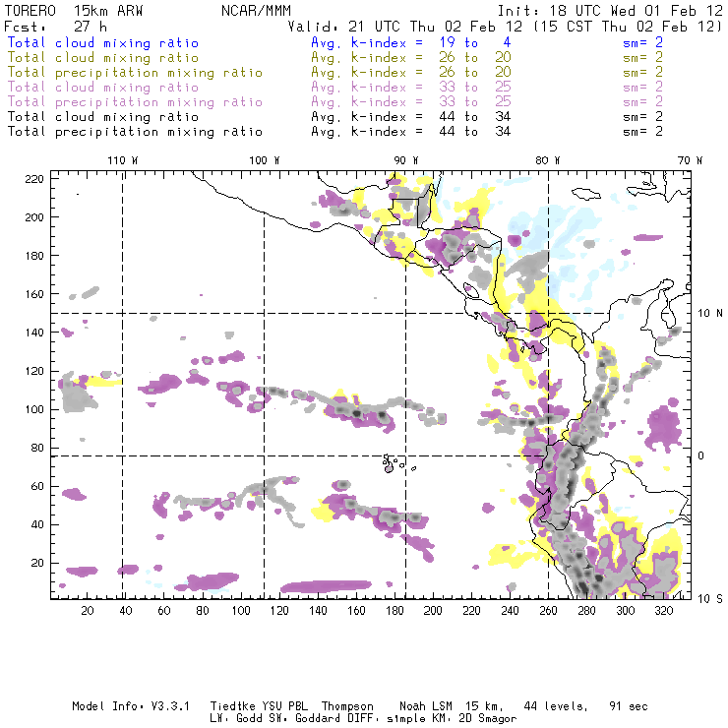
Task: Click the "120" tick on the vertical axis
Action: pos(34,372)
